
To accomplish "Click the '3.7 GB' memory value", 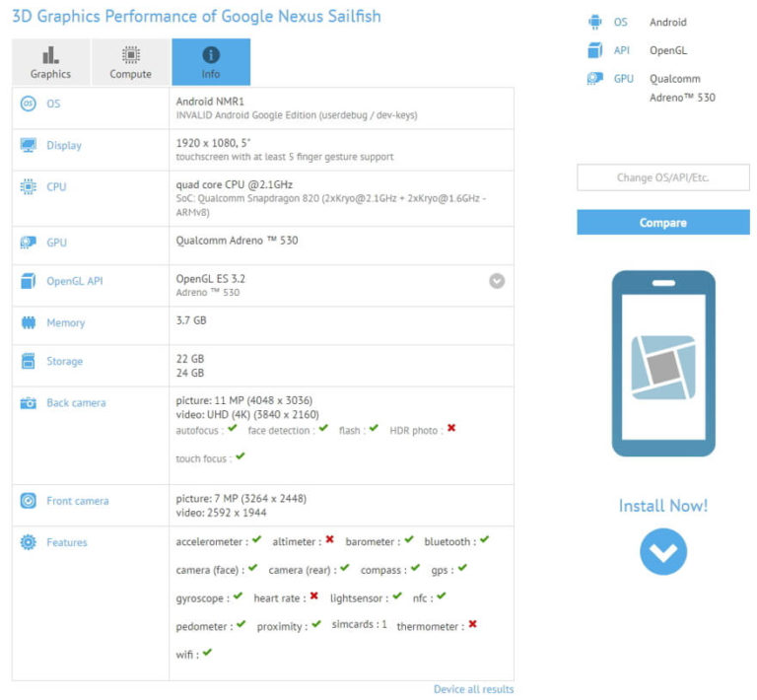I will [190, 320].
